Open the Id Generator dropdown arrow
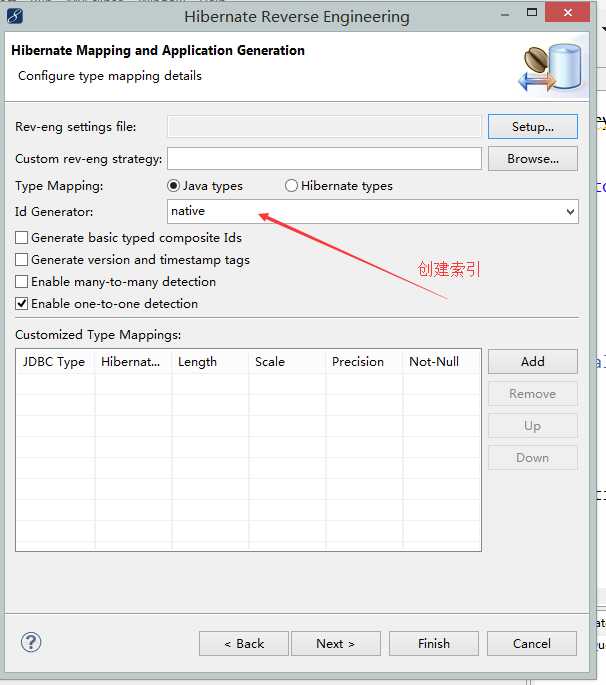Screen dimensions: 606x685 coord(570,212)
